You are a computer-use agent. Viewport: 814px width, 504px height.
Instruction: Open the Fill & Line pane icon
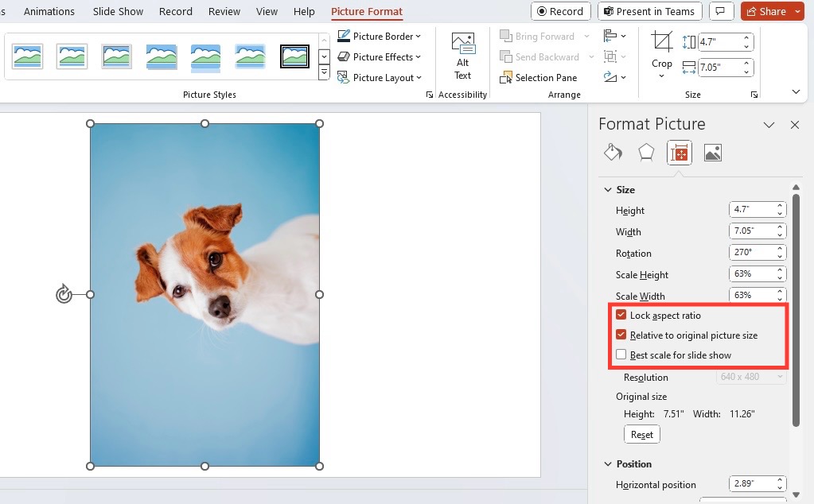click(x=613, y=153)
